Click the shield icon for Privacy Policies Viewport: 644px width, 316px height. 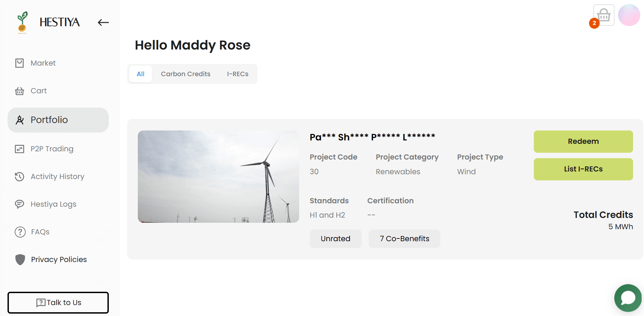point(20,259)
